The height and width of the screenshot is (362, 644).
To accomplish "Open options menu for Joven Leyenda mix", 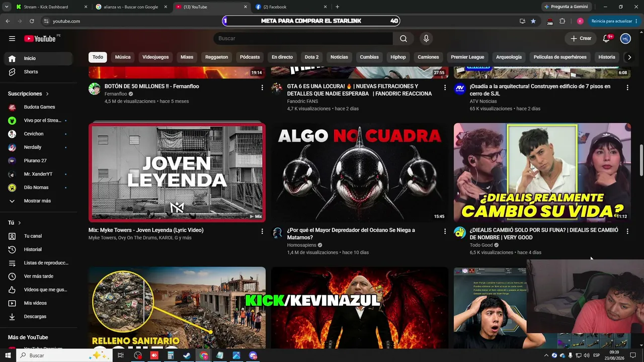I will point(262,231).
